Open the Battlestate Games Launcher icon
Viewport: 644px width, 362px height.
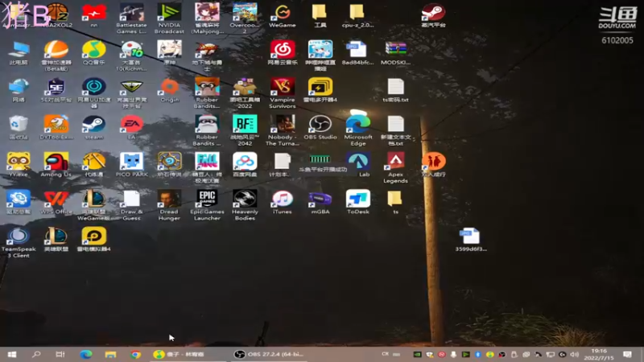pos(131,18)
